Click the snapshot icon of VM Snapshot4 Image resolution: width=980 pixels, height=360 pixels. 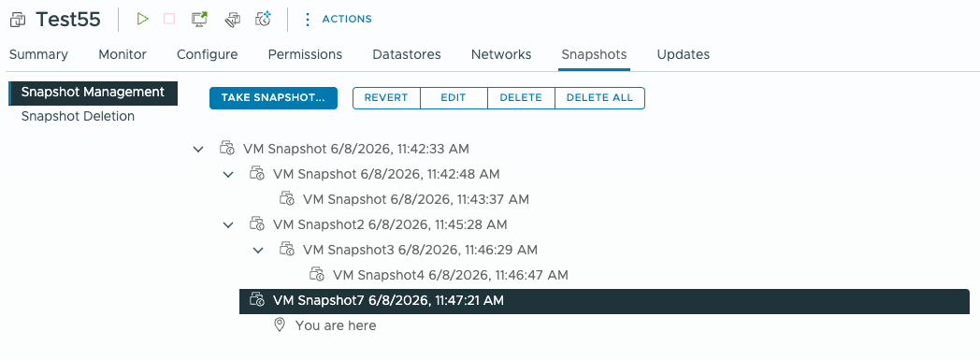[317, 274]
